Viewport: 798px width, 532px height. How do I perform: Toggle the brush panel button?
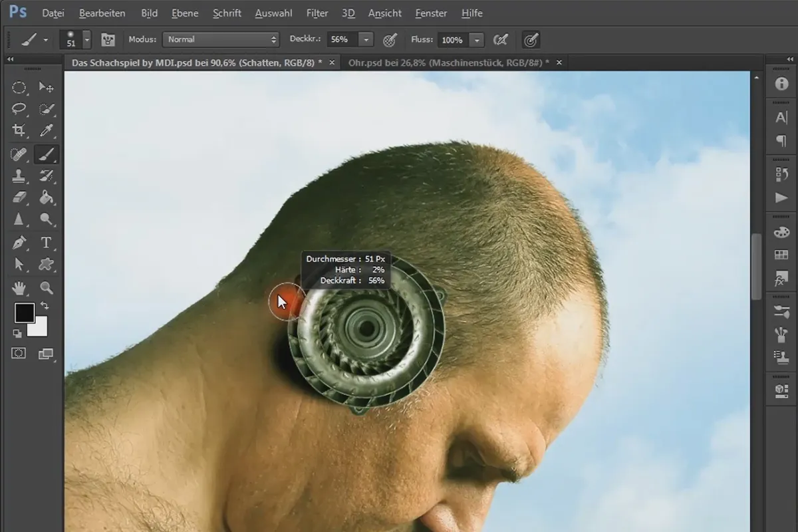[108, 40]
